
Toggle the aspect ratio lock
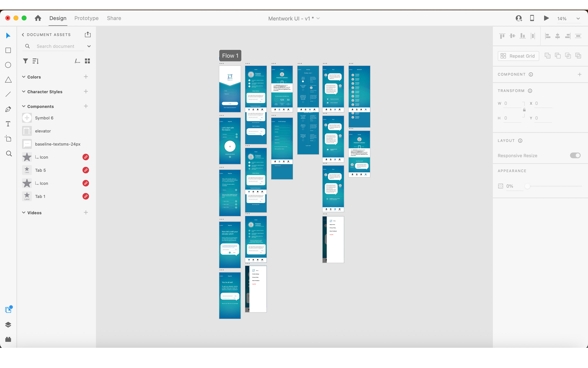(524, 110)
